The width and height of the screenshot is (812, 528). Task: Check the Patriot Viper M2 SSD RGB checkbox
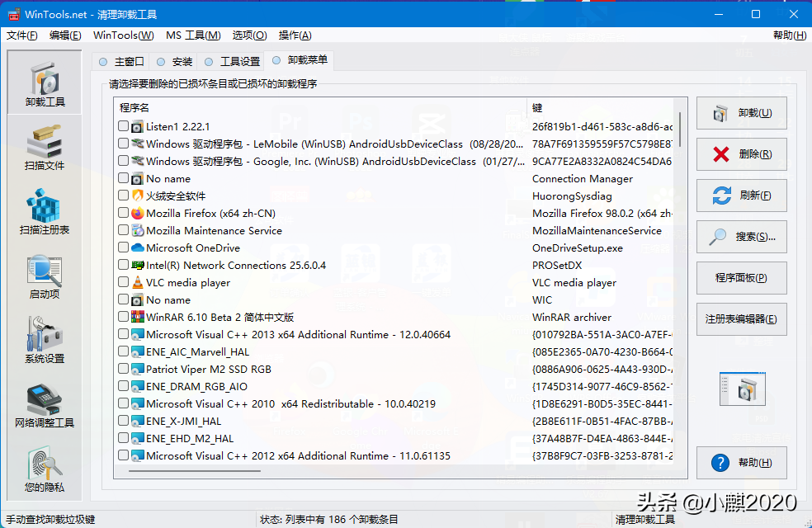point(123,369)
